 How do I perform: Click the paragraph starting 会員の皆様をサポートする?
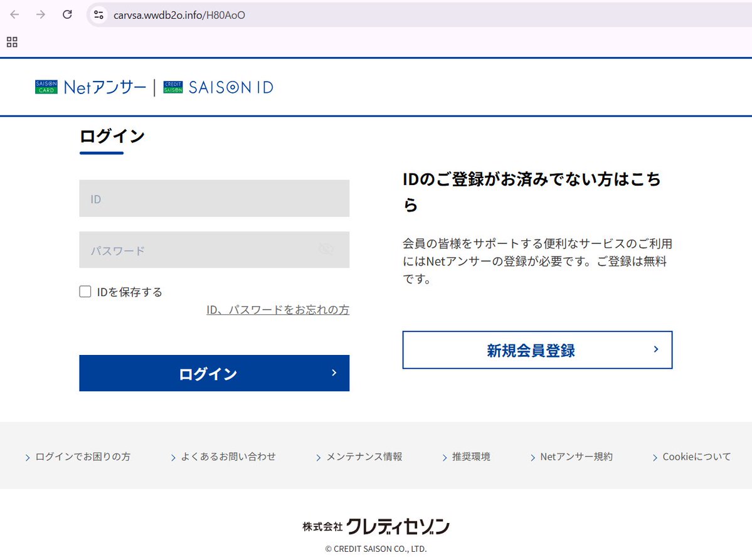coord(537,262)
